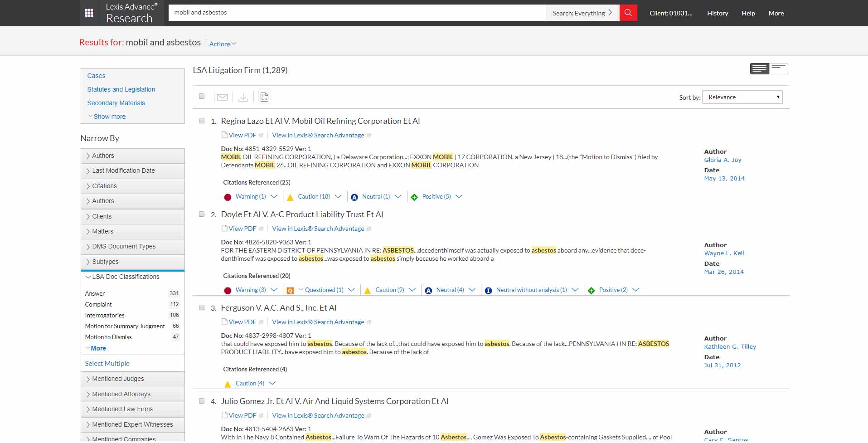
Task: Click the email results envelope icon
Action: 222,97
